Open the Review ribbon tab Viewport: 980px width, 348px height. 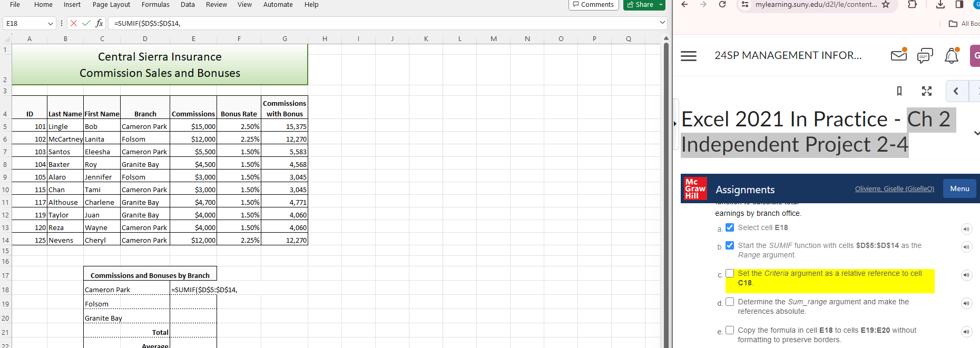point(217,4)
